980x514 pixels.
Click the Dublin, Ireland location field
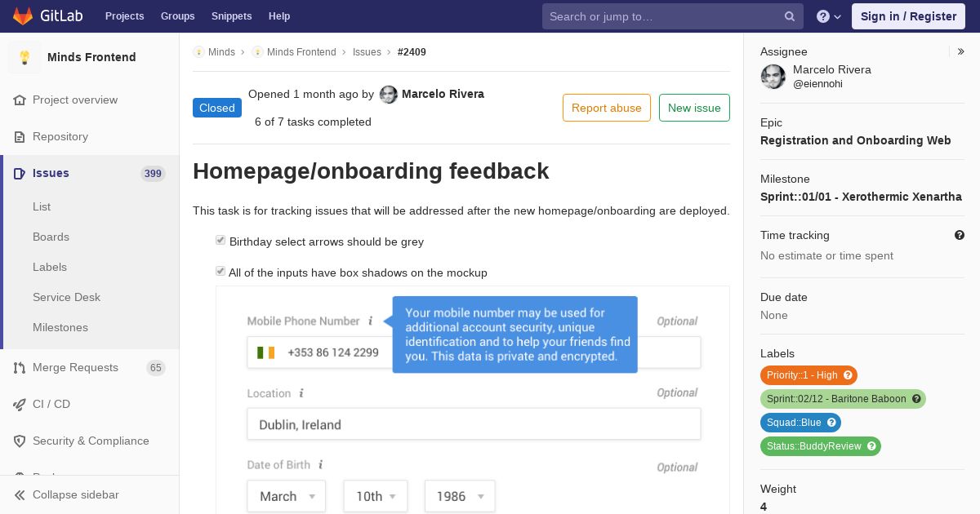click(x=474, y=424)
